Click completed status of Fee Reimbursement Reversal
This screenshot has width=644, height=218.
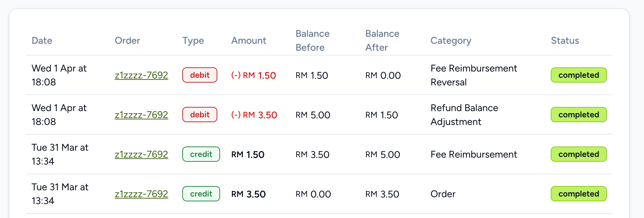click(578, 75)
